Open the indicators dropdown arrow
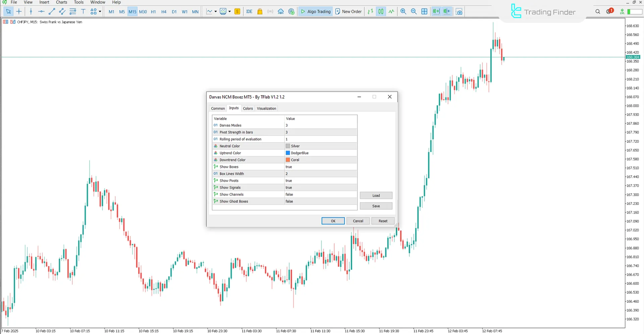The image size is (644, 334). [x=230, y=11]
